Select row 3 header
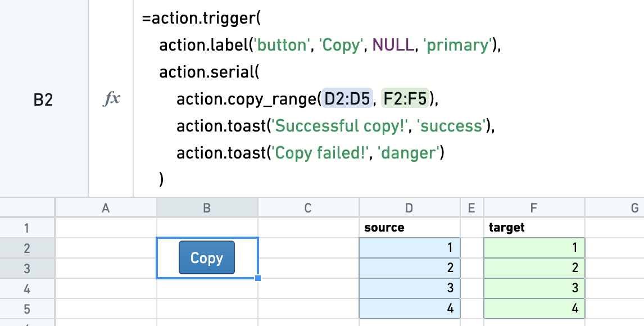The width and height of the screenshot is (644, 326). tap(27, 268)
